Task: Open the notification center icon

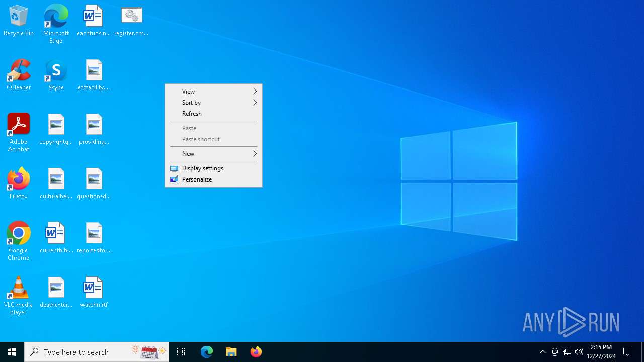Action: (x=628, y=352)
